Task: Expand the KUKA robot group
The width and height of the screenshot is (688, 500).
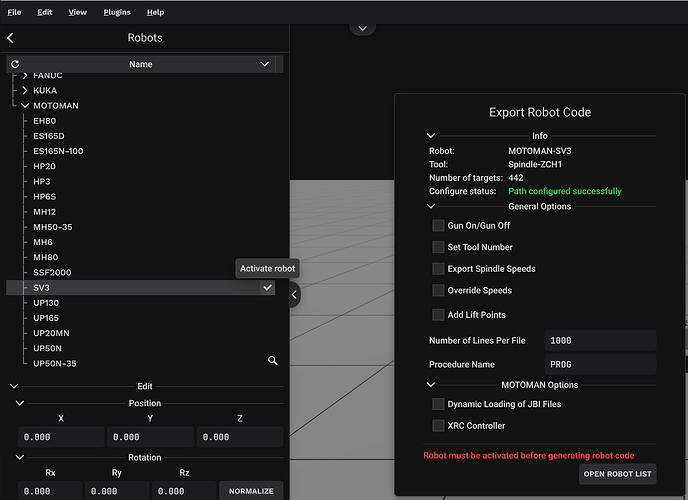Action: (x=25, y=90)
